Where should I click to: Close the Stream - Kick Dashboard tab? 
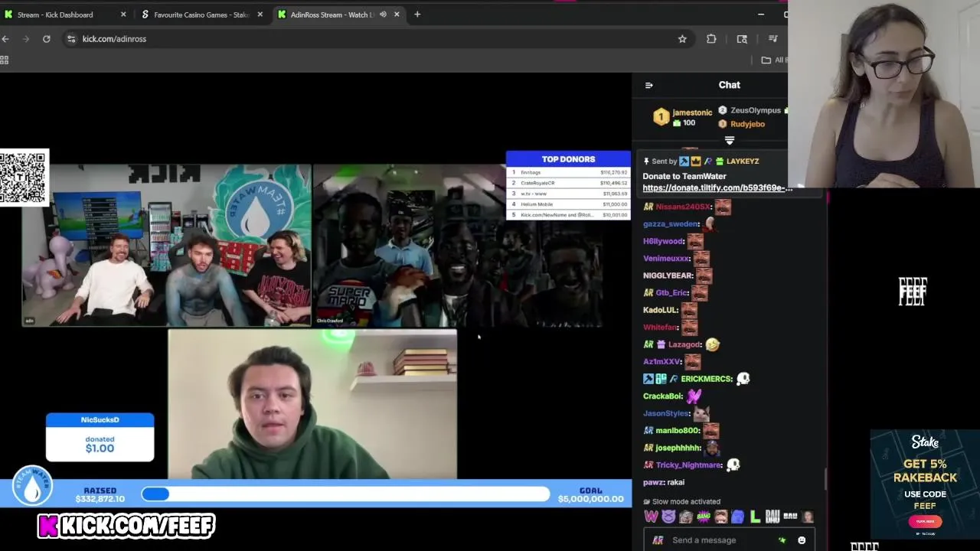(x=123, y=15)
